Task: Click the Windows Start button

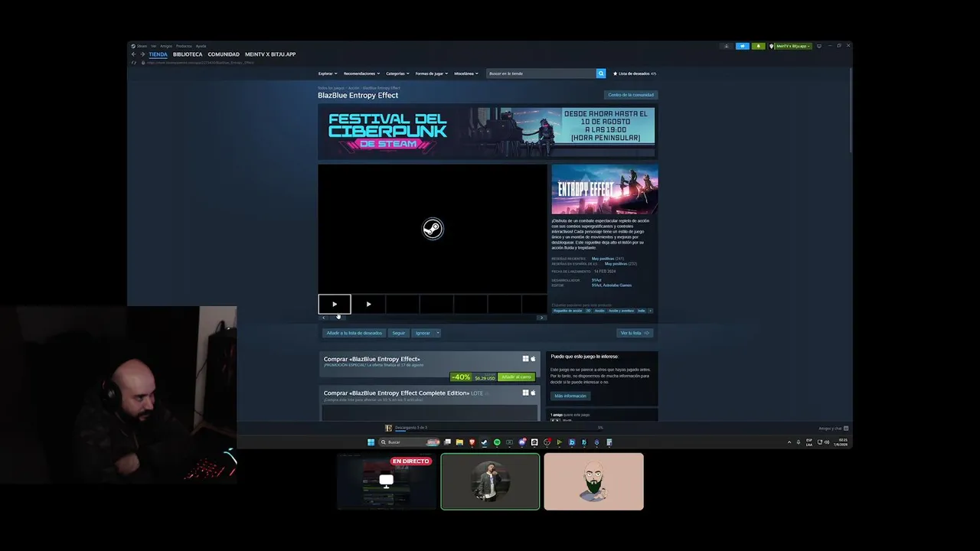Action: pos(371,442)
